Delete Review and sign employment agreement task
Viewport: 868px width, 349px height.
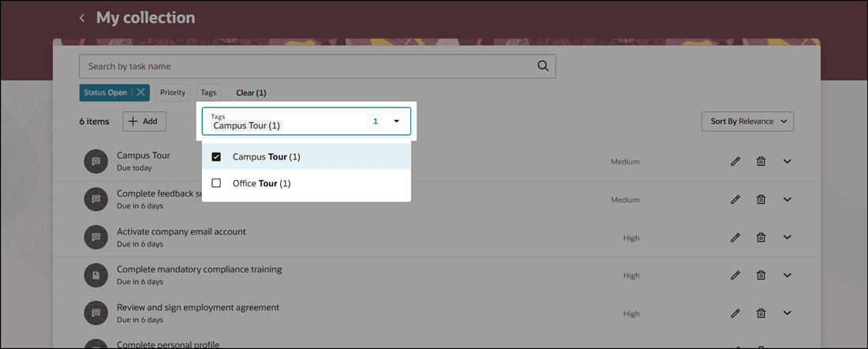click(x=761, y=313)
